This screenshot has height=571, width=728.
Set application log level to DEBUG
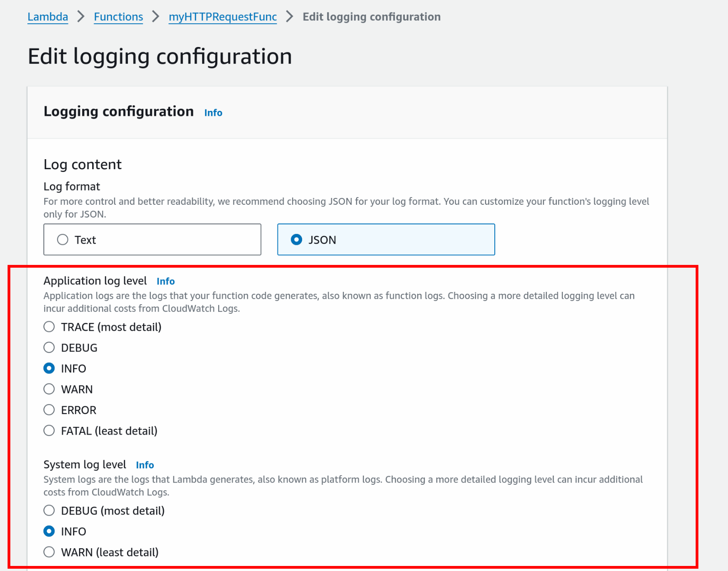(49, 348)
